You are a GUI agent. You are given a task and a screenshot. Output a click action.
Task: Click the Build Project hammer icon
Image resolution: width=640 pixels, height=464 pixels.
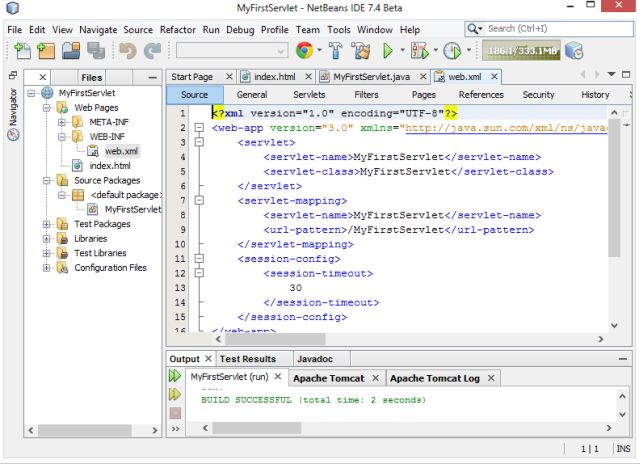(x=336, y=51)
